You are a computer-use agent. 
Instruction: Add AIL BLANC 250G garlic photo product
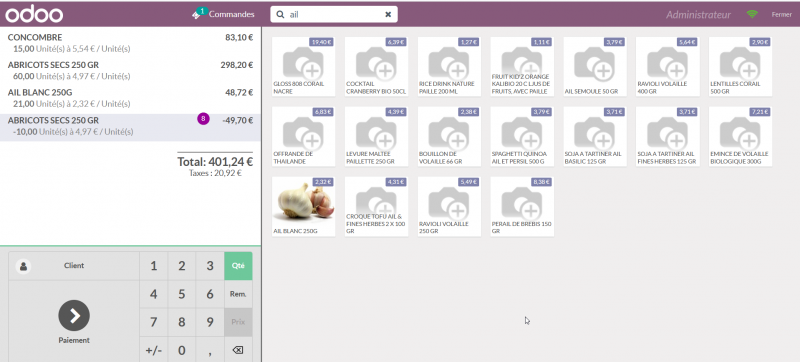pyautogui.click(x=304, y=206)
